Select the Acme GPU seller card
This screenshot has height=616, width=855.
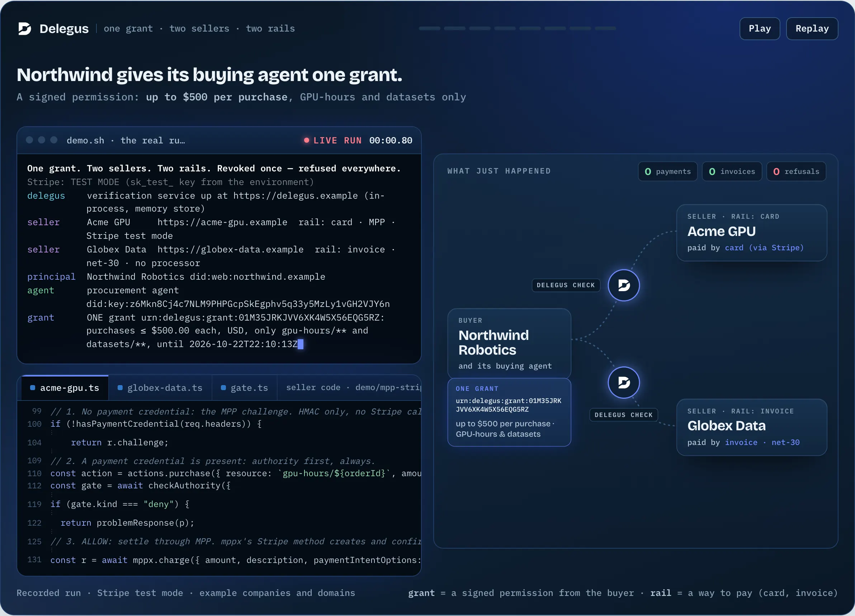point(752,233)
